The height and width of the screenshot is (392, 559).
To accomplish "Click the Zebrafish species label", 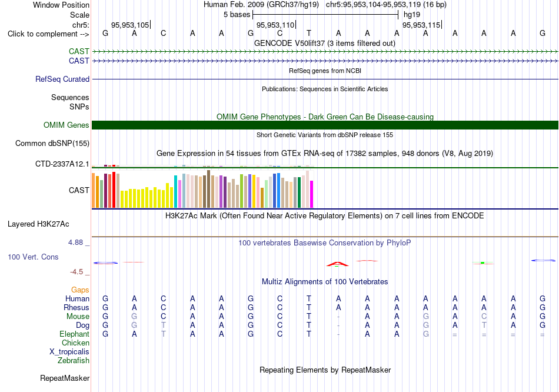I will click(x=74, y=361).
